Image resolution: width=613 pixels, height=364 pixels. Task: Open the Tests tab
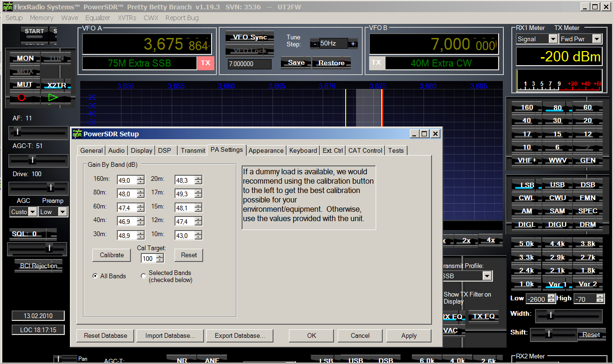[396, 150]
